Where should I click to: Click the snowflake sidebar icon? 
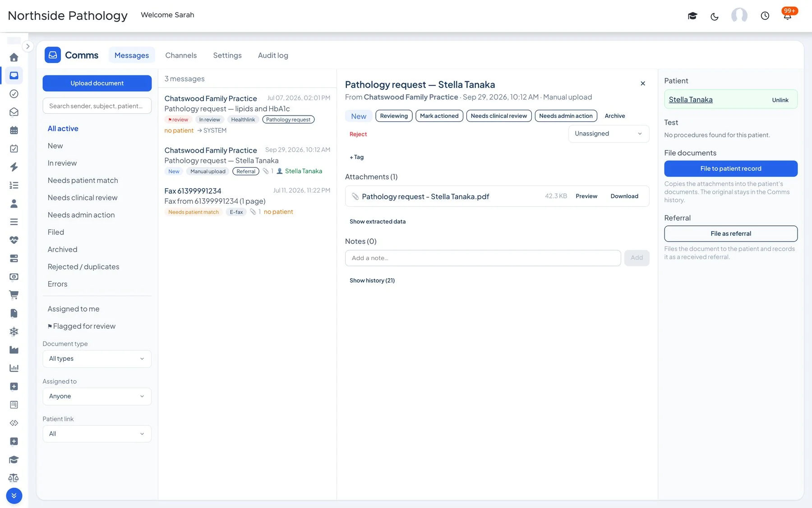(x=14, y=331)
